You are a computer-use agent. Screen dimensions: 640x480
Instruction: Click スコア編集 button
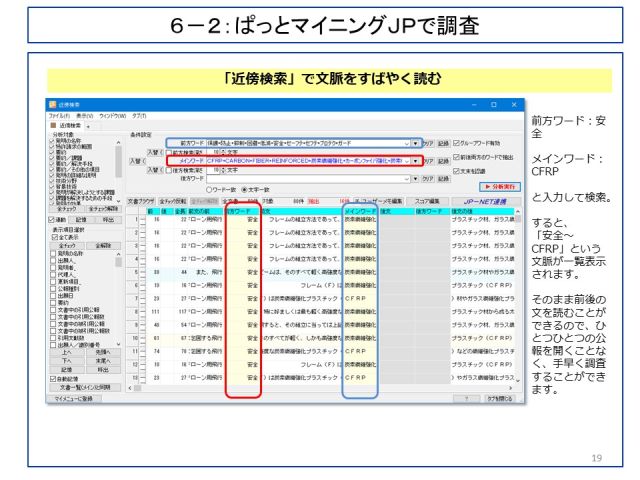(x=427, y=201)
